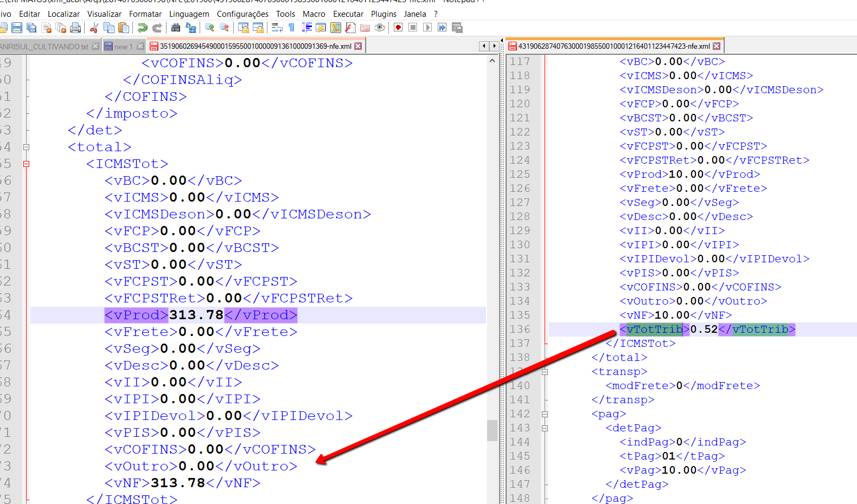Collapse the <transp> fold marker in right pane
The height and width of the screenshot is (504, 857).
pos(545,372)
